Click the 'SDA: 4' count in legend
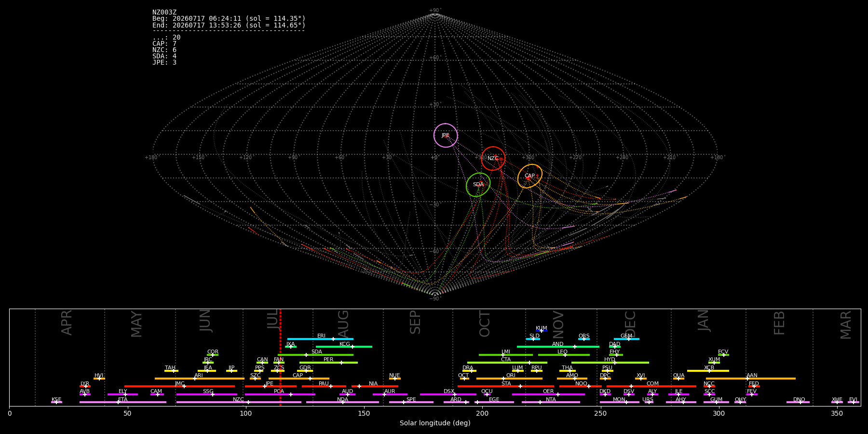This screenshot has height=434, width=868. click(x=164, y=56)
